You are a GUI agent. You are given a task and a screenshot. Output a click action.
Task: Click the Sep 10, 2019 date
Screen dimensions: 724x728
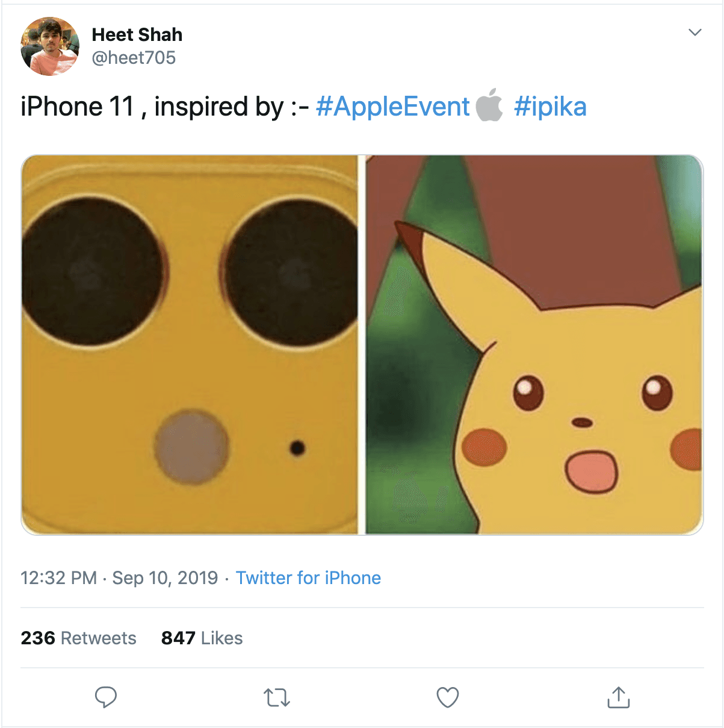tap(165, 578)
